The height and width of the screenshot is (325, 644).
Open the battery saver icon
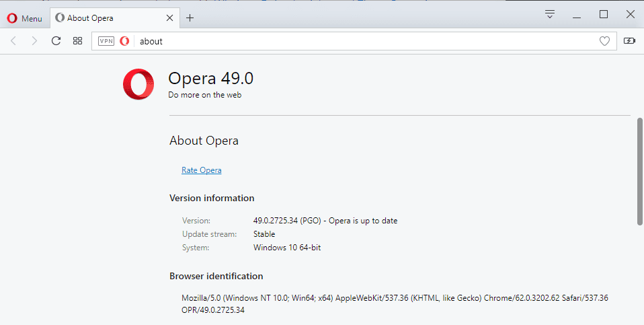[x=629, y=40]
